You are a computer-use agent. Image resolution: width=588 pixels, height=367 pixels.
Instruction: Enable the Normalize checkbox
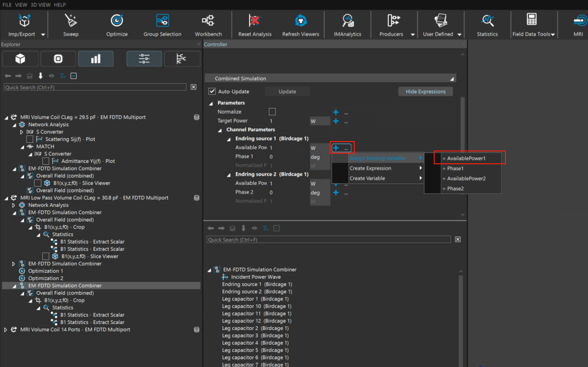pyautogui.click(x=272, y=112)
